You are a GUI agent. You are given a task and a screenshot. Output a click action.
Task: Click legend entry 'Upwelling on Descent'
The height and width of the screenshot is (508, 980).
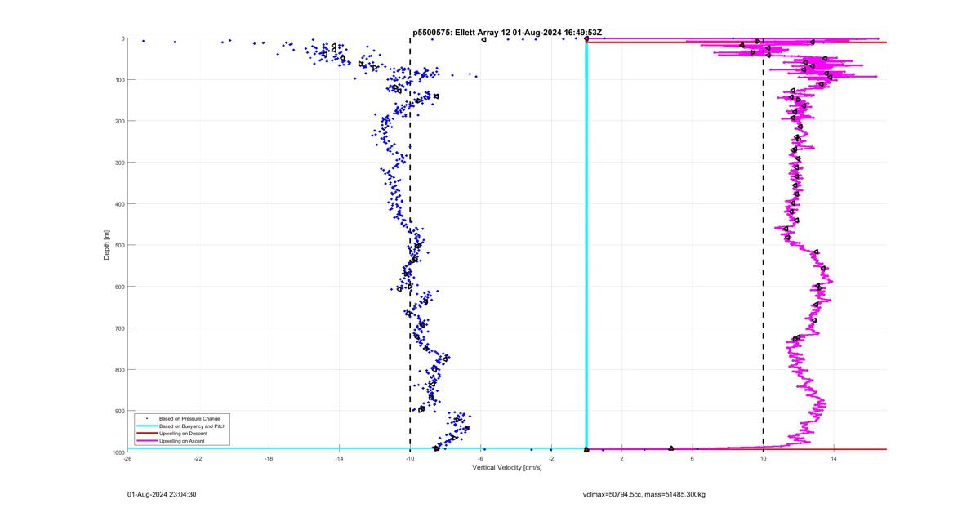[184, 434]
